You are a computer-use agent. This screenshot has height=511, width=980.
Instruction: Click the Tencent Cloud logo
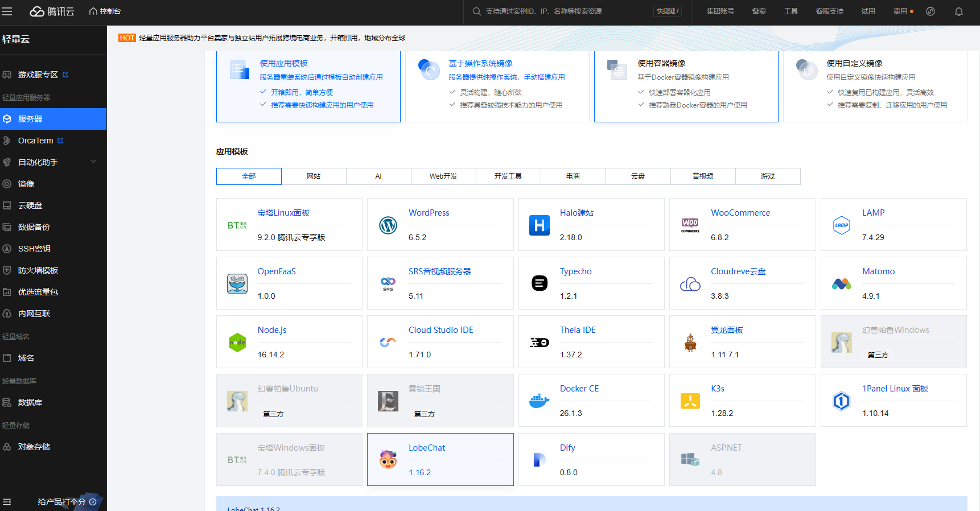point(52,11)
